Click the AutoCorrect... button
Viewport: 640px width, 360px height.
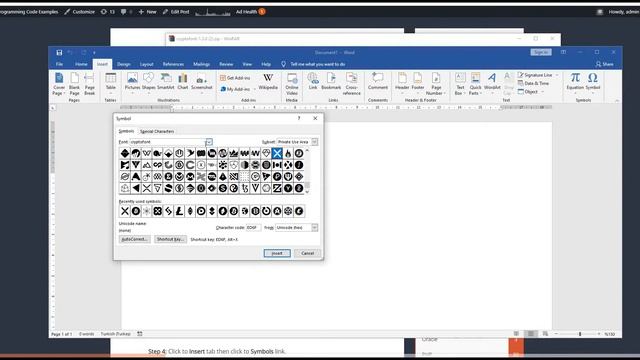(x=134, y=239)
